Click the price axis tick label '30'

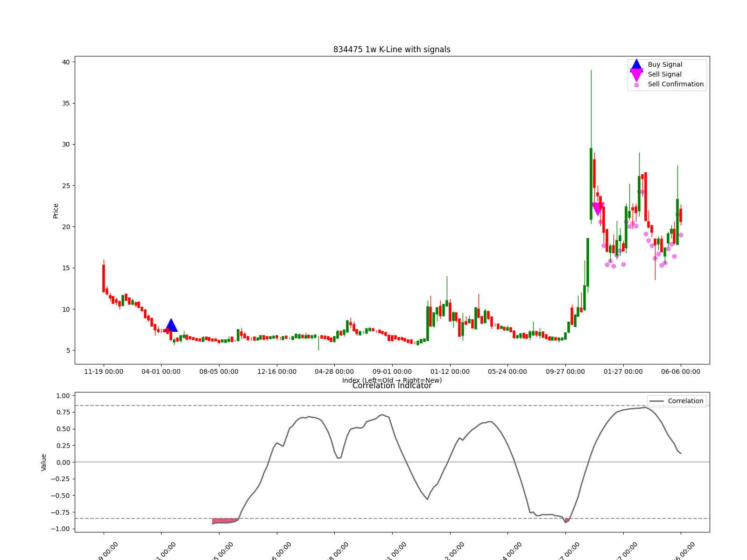[x=66, y=145]
